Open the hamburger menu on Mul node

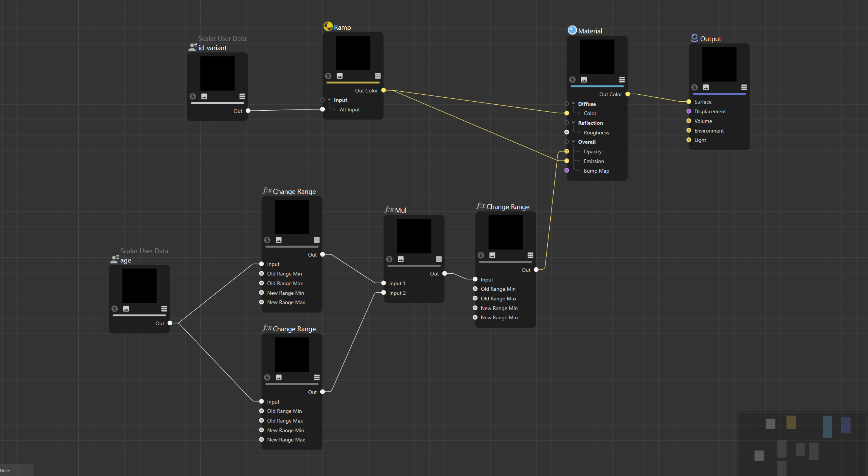[x=439, y=259]
